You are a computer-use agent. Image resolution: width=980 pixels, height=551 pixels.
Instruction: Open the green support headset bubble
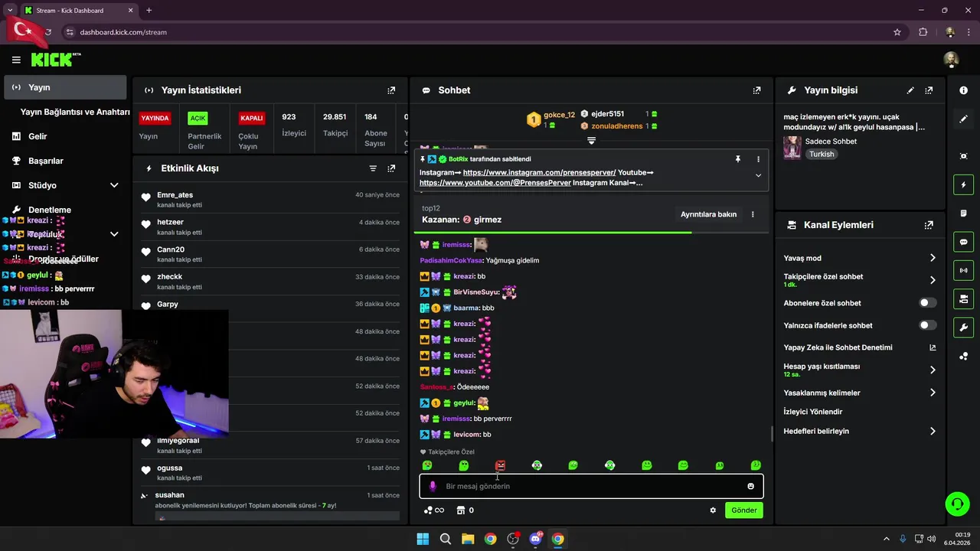pos(957,504)
